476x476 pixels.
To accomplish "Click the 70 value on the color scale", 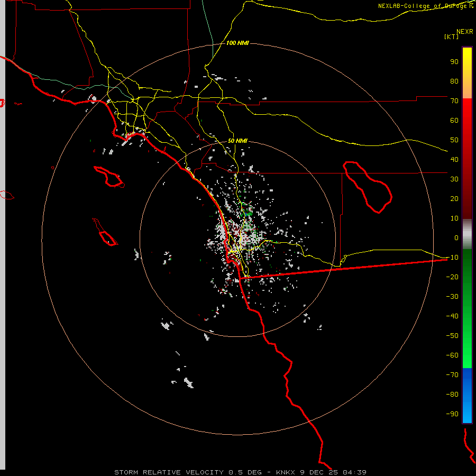I will (x=454, y=101).
